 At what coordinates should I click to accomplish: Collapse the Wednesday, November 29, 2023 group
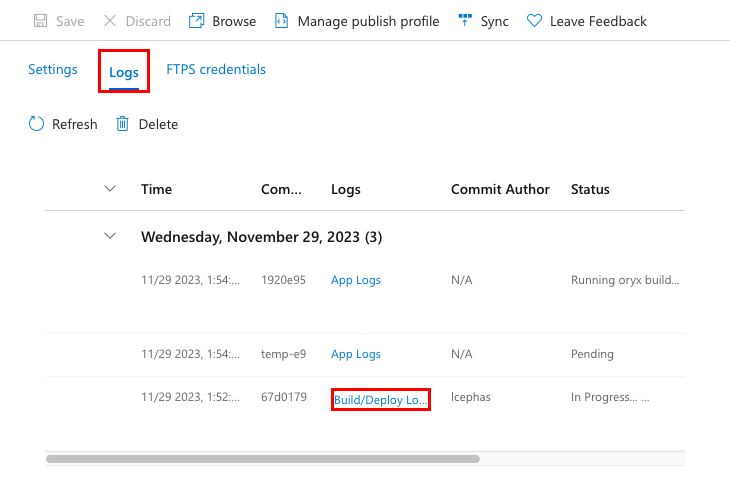pos(110,237)
